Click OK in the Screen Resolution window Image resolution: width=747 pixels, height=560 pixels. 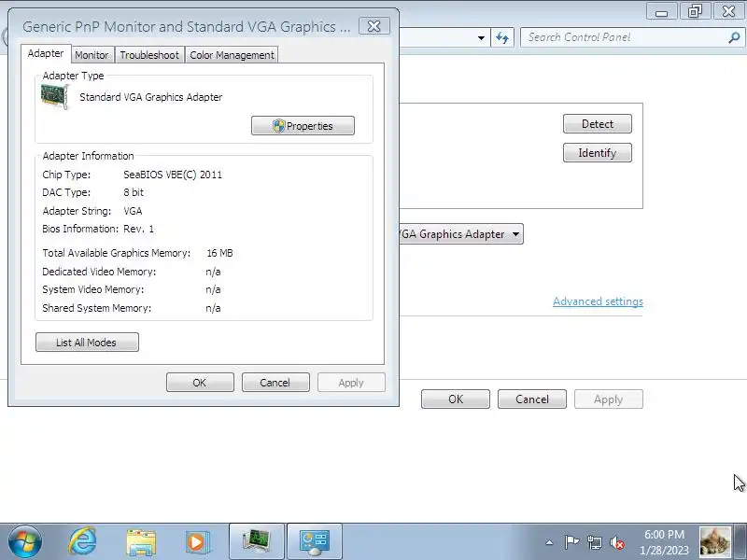coord(456,399)
